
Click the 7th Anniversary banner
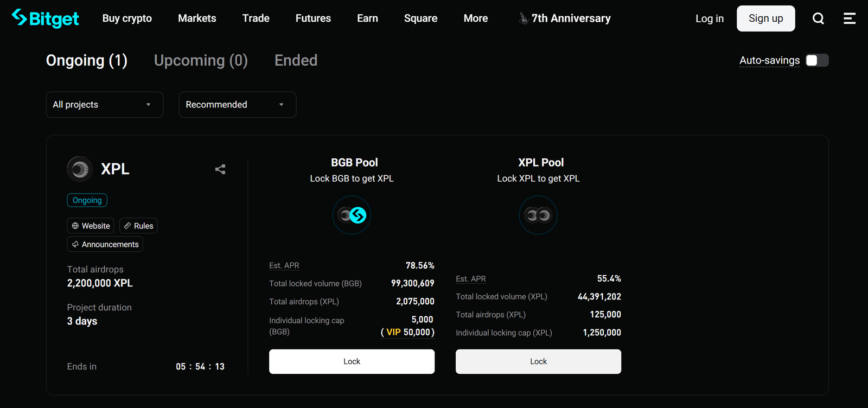coord(564,18)
